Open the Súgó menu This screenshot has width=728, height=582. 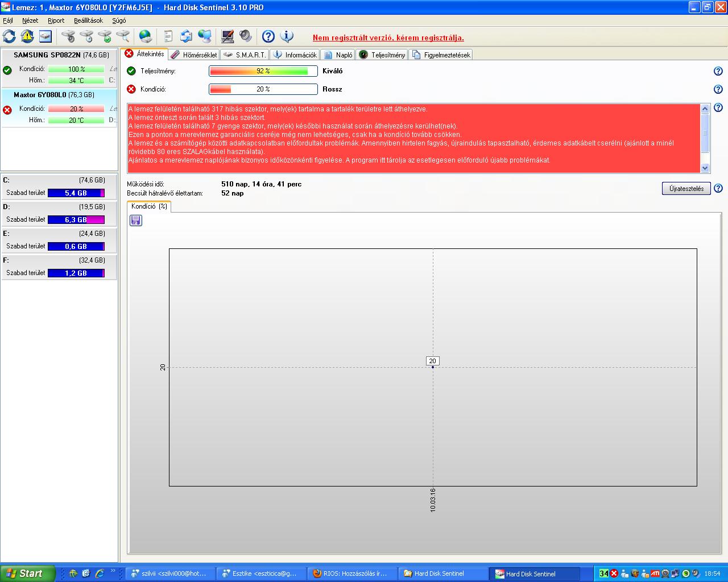[119, 20]
